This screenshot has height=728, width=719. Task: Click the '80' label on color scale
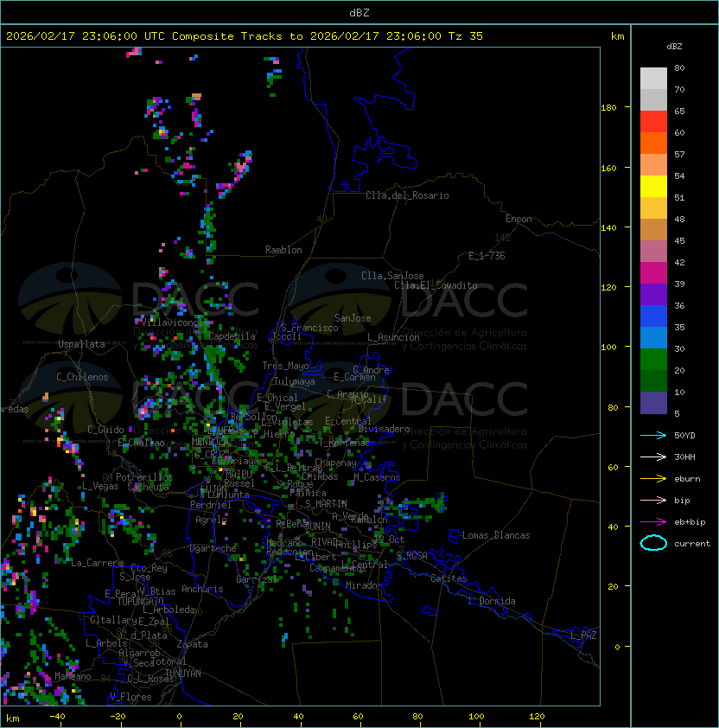pos(679,67)
